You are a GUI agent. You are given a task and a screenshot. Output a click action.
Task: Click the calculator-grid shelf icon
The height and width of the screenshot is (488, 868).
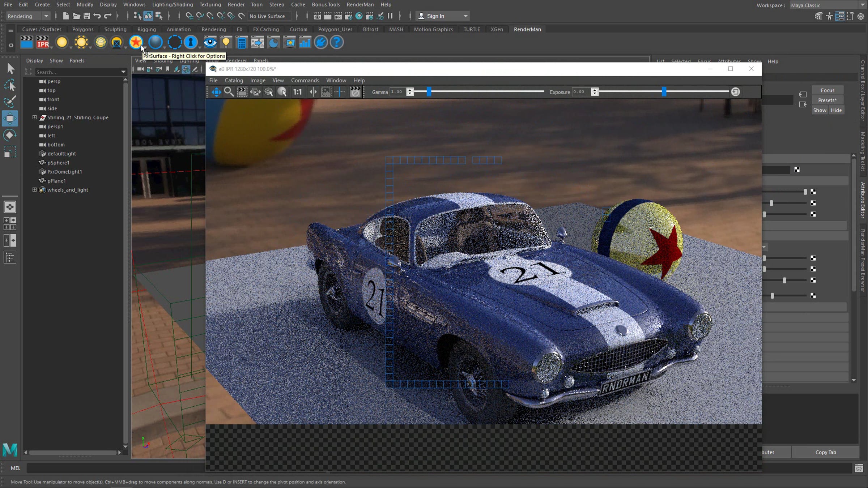242,43
